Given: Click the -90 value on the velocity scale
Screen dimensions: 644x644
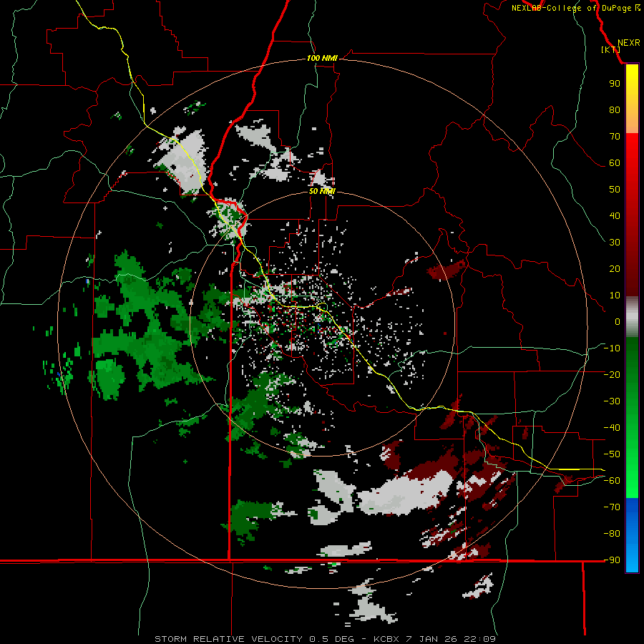Looking at the screenshot, I should 612,560.
